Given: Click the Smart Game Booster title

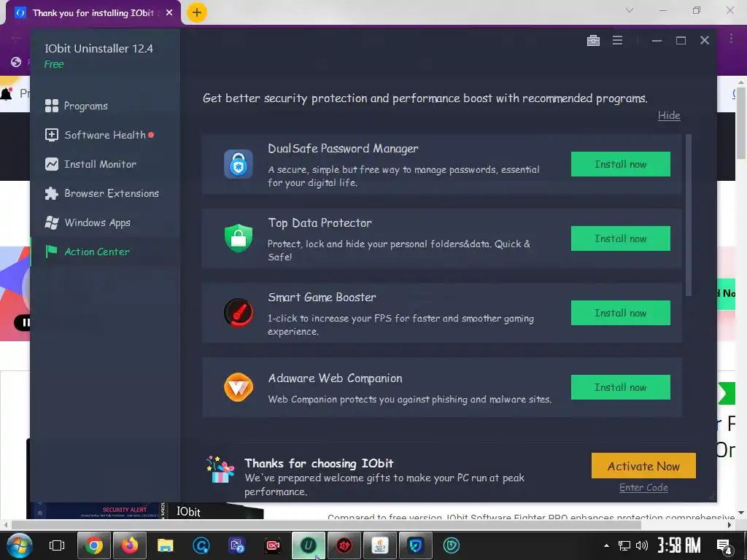Looking at the screenshot, I should 322,297.
